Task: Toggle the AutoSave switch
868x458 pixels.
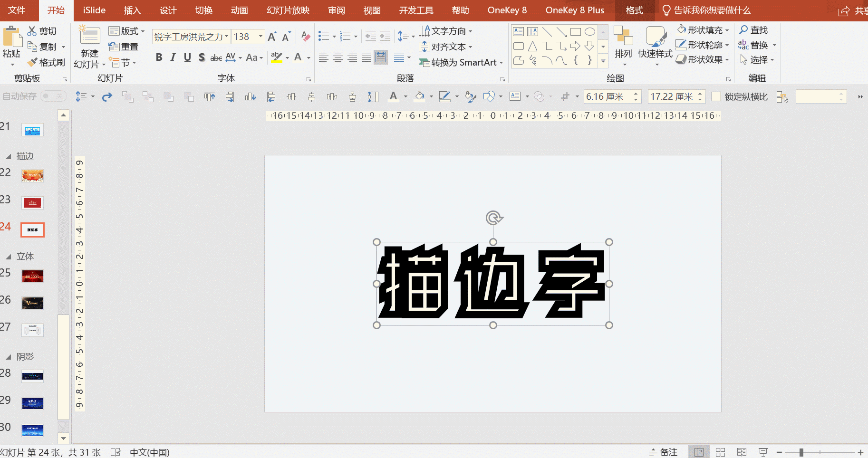Action: [x=52, y=96]
